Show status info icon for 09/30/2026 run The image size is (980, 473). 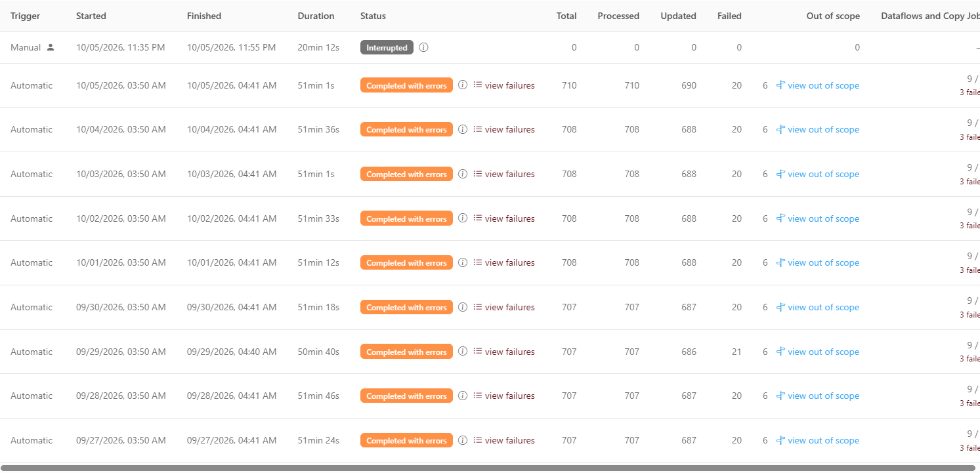pos(463,307)
